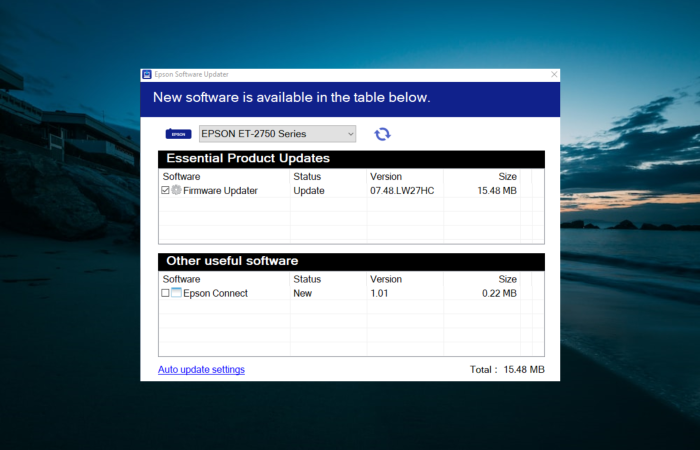The image size is (700, 450).
Task: Select the Epson Connect row name
Action: point(215,293)
